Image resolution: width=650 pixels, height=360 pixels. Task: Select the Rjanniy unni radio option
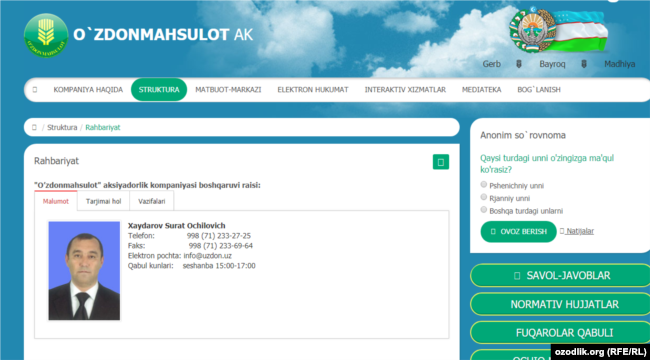[483, 197]
